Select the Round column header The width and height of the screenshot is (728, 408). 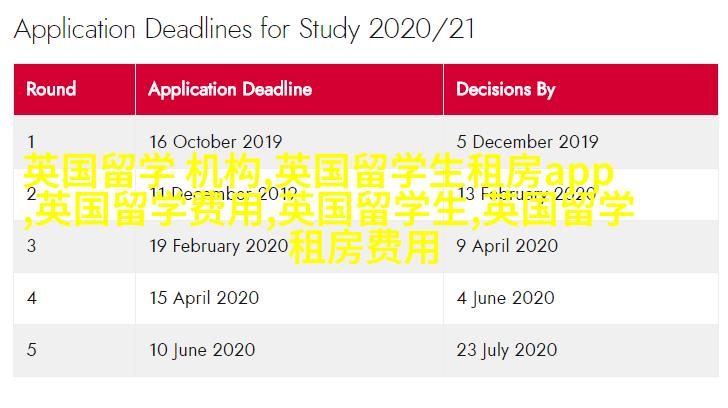coord(52,89)
